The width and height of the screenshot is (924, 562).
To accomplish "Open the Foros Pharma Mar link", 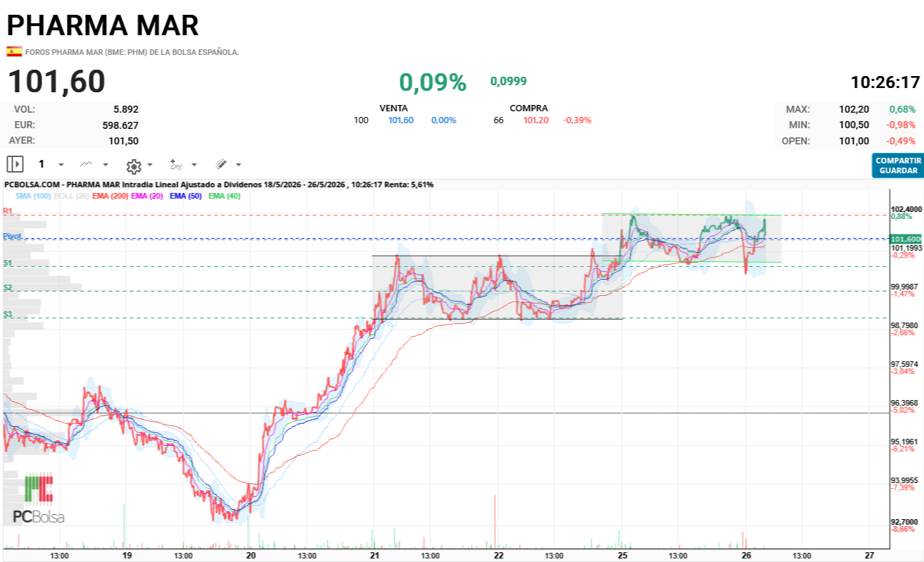I will click(132, 52).
